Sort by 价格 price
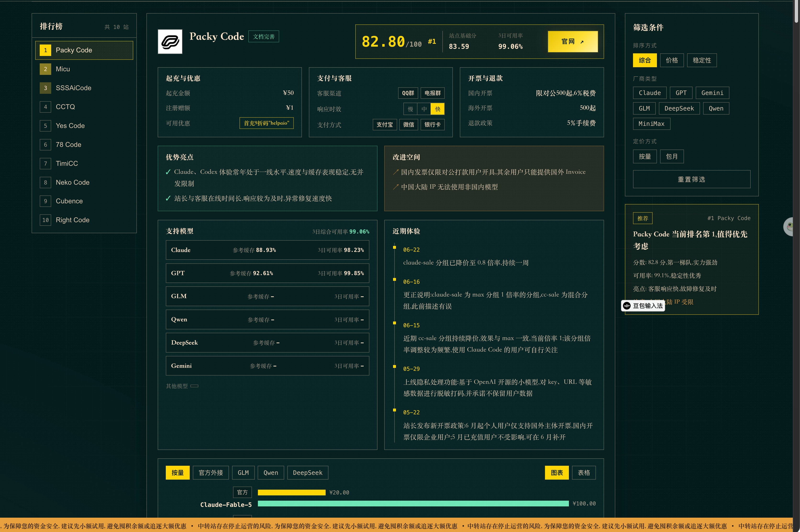800x532 pixels. tap(672, 60)
